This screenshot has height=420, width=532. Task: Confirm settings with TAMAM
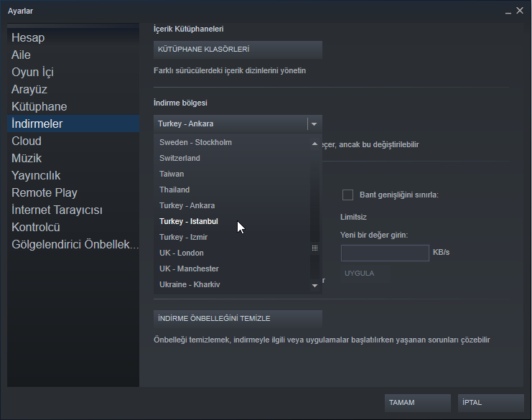coord(418,403)
